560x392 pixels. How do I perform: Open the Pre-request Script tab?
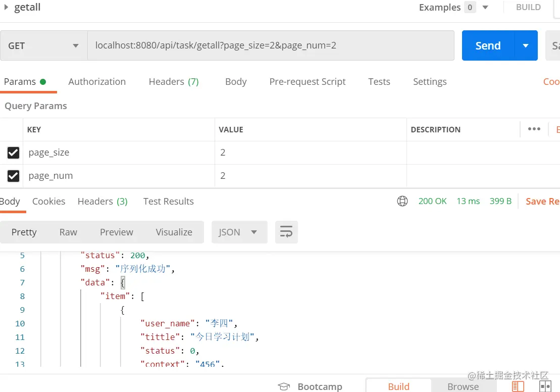pyautogui.click(x=308, y=82)
